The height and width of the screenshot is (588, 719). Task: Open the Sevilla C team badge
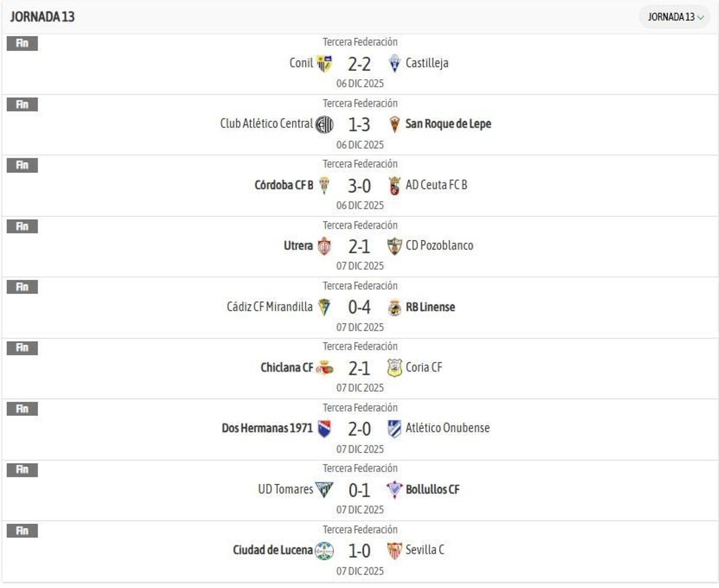[395, 550]
